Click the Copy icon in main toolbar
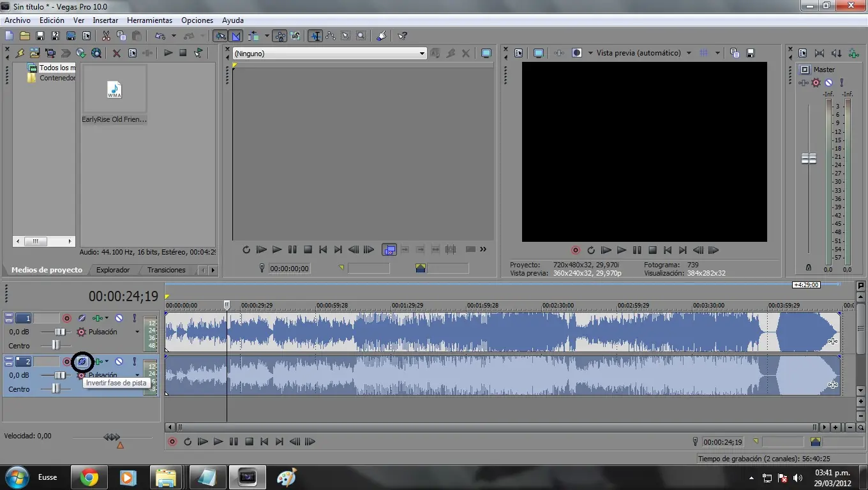Viewport: 868px width, 490px height. (x=121, y=36)
